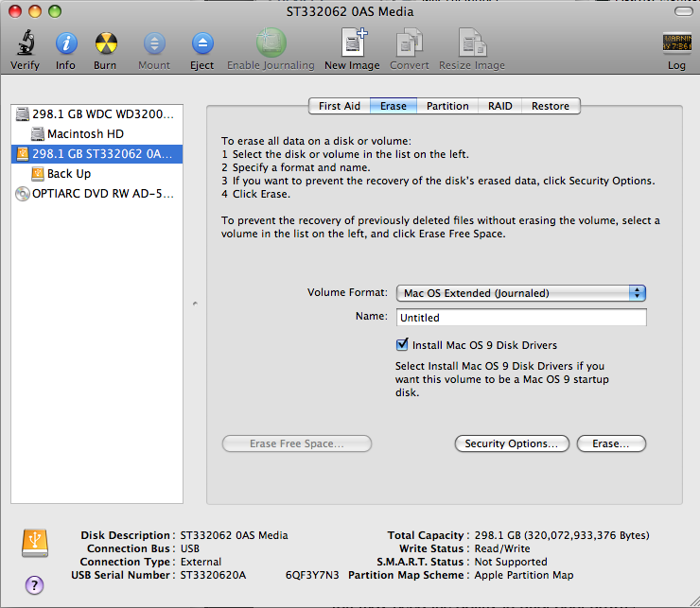Open the Restore tab

click(551, 106)
